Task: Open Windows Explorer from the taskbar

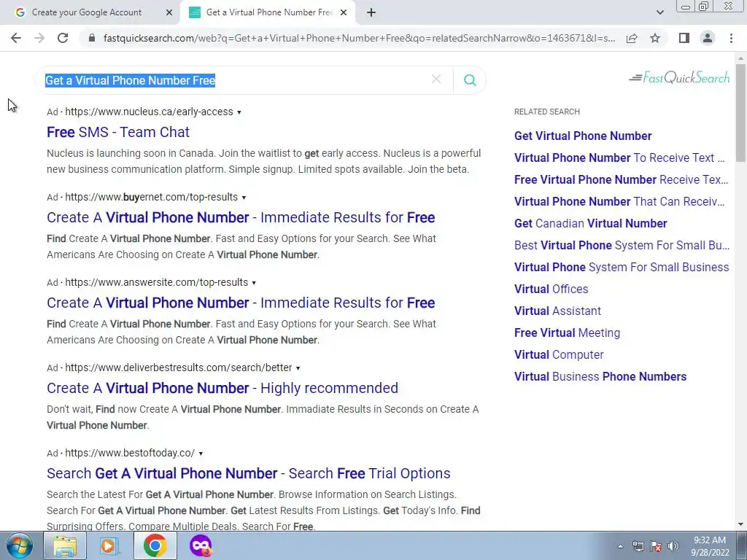Action: point(65,545)
